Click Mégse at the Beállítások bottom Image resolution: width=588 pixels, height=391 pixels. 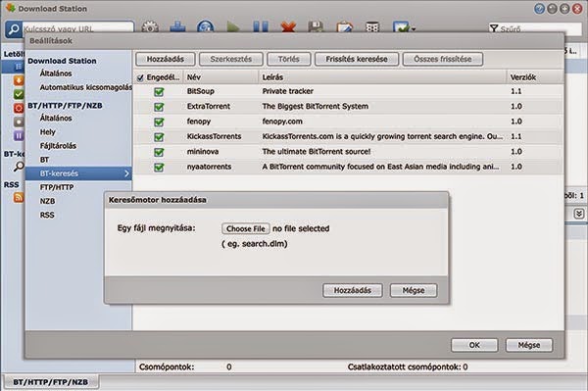(529, 345)
